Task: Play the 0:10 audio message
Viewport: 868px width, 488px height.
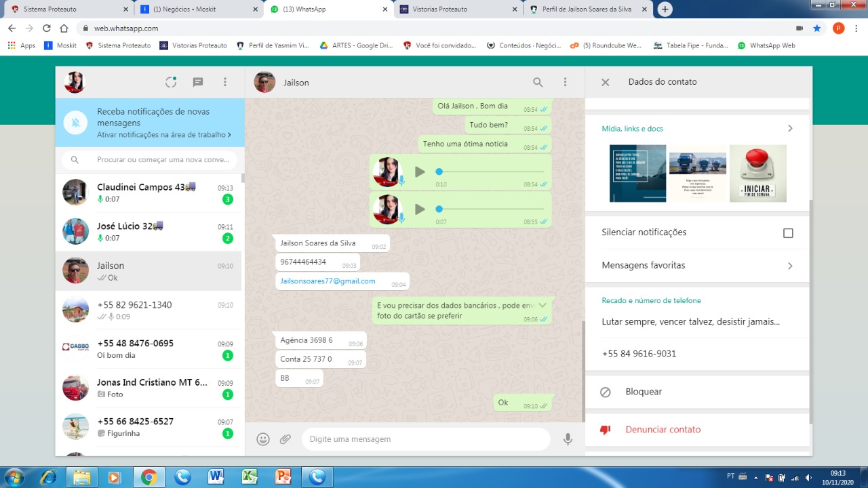Action: coord(420,172)
